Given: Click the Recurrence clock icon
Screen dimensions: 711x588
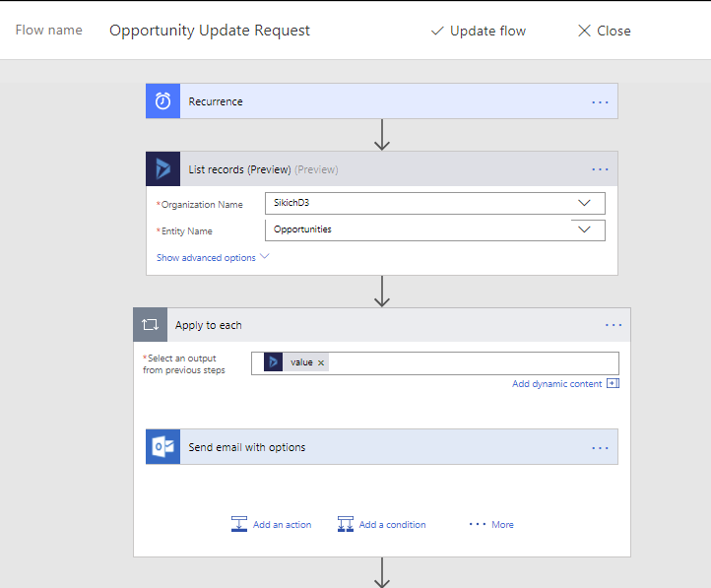Looking at the screenshot, I should [x=162, y=101].
